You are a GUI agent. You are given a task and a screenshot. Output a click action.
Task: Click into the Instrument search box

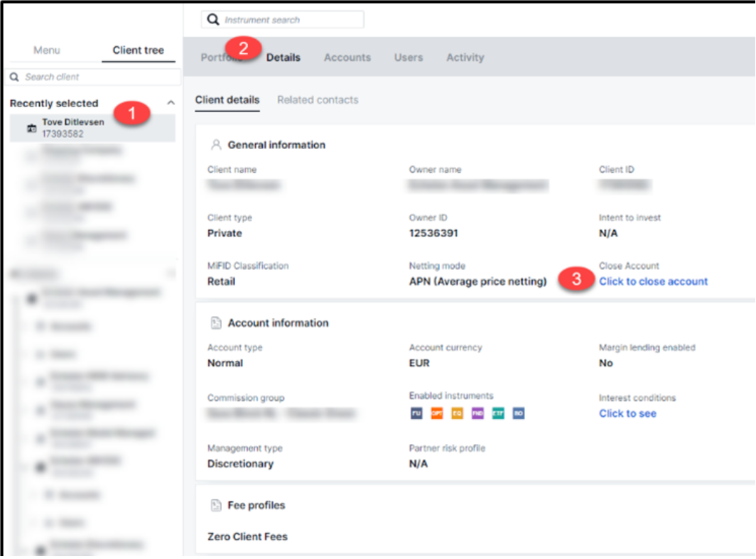pyautogui.click(x=291, y=20)
